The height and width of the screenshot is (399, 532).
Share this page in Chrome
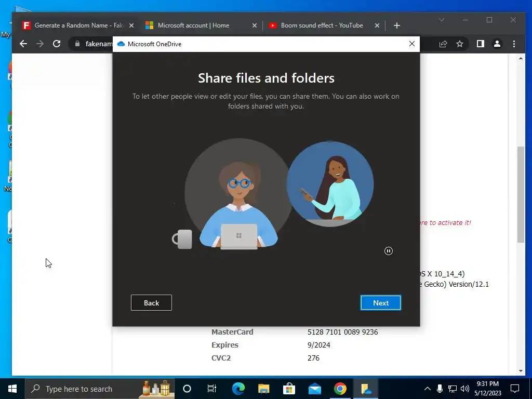[x=443, y=44]
